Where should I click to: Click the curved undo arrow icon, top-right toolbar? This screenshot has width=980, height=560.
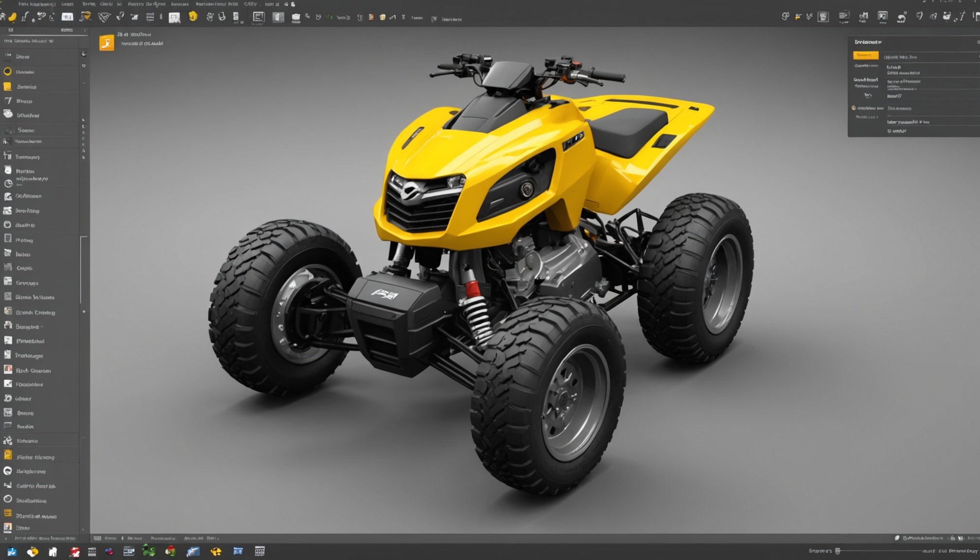[x=902, y=17]
